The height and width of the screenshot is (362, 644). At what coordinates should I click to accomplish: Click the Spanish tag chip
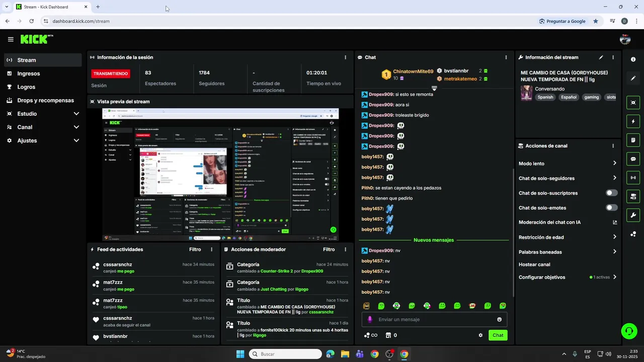(545, 97)
